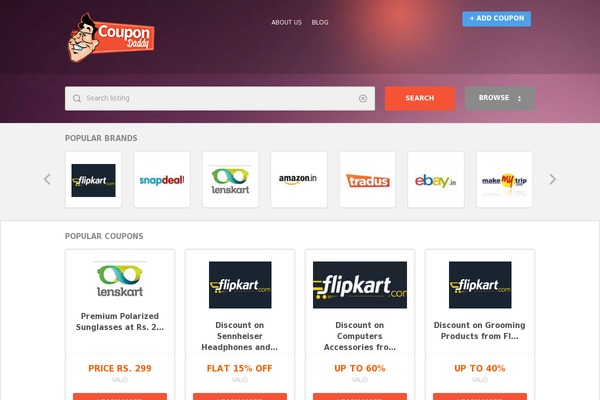Select the Snapdeal brand logo
This screenshot has height=400, width=600.
[x=162, y=180]
